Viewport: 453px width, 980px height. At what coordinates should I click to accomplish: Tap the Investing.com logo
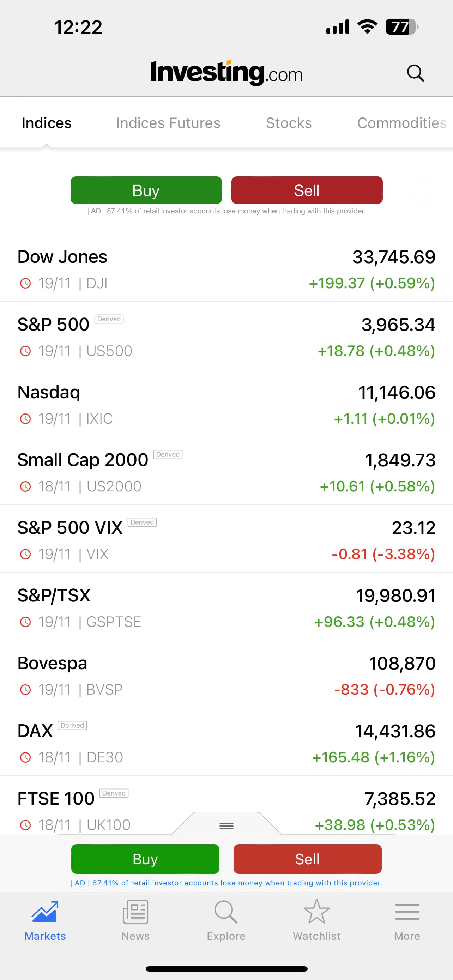pos(226,72)
